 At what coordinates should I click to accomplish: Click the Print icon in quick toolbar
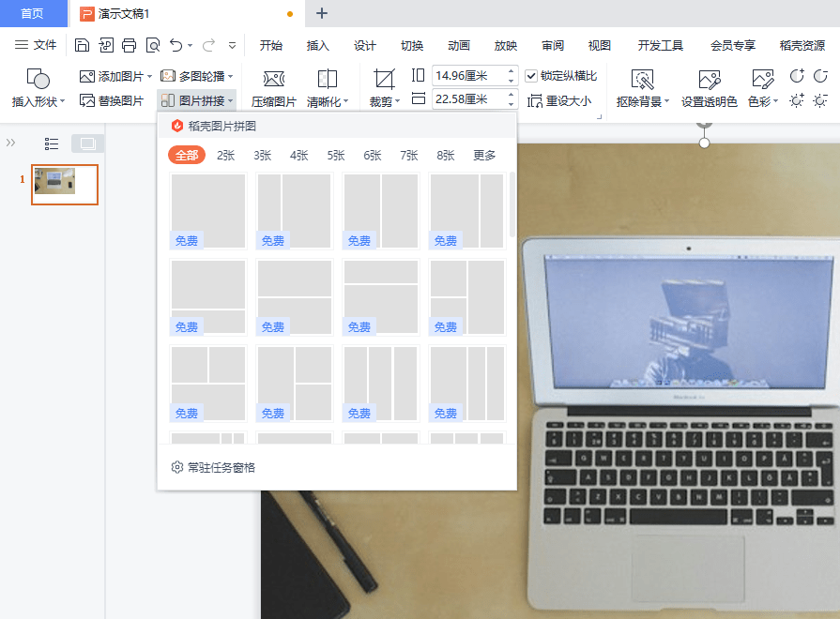click(129, 45)
